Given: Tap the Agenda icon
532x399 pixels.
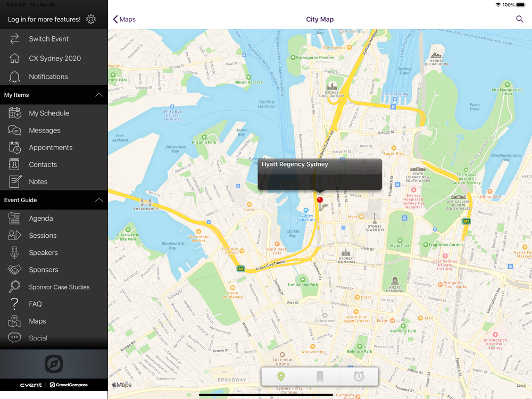Looking at the screenshot, I should (14, 218).
